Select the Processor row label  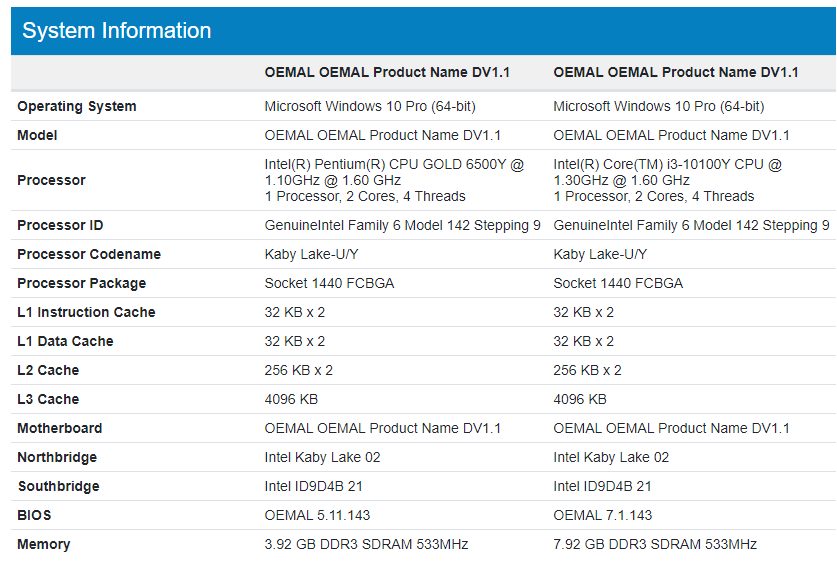click(51, 180)
